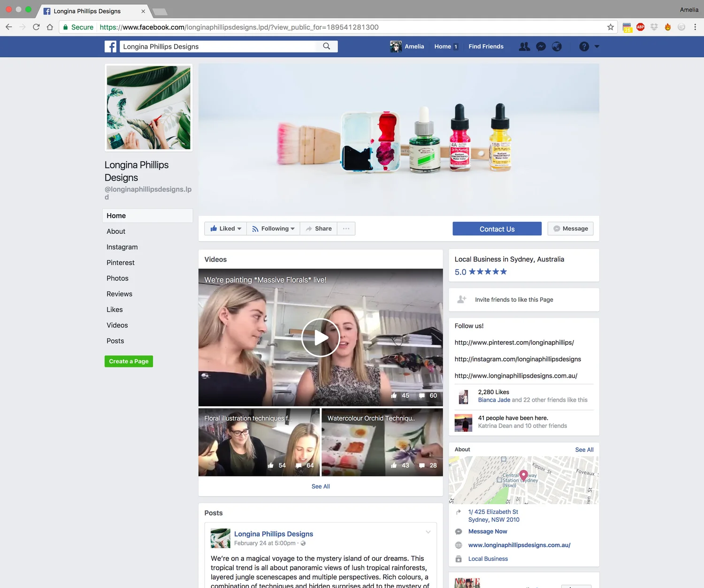
Task: Expand the post options chevron
Action: tap(428, 532)
